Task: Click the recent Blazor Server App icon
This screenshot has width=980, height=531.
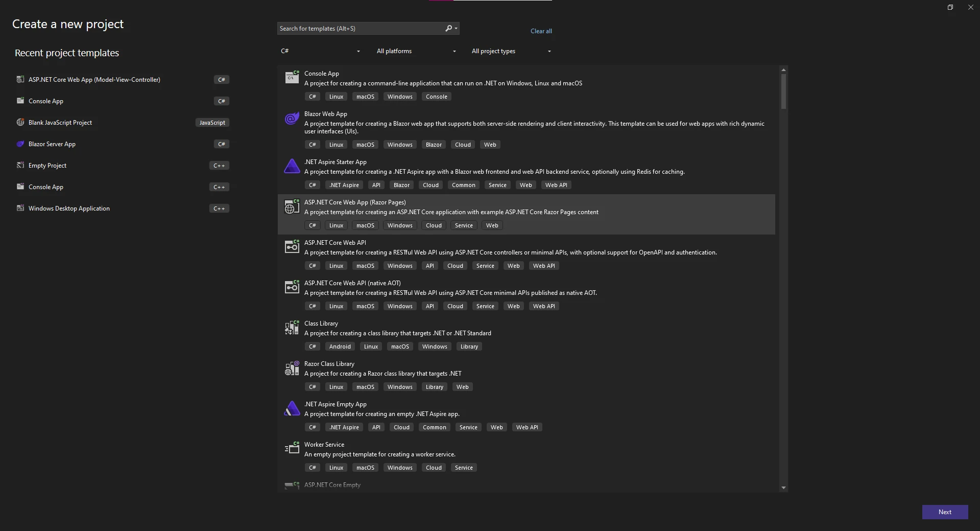Action: [20, 144]
